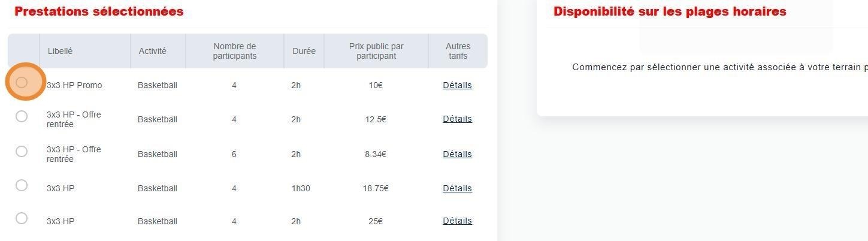Select the 1h30 3x3 HP radio button
The height and width of the screenshot is (241, 868).
(22, 185)
